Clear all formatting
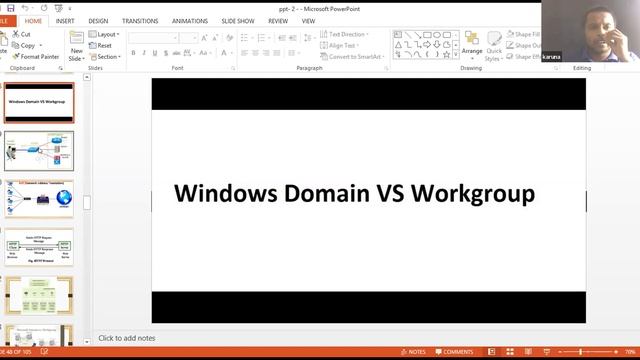The width and height of the screenshot is (640, 360). pyautogui.click(x=229, y=38)
